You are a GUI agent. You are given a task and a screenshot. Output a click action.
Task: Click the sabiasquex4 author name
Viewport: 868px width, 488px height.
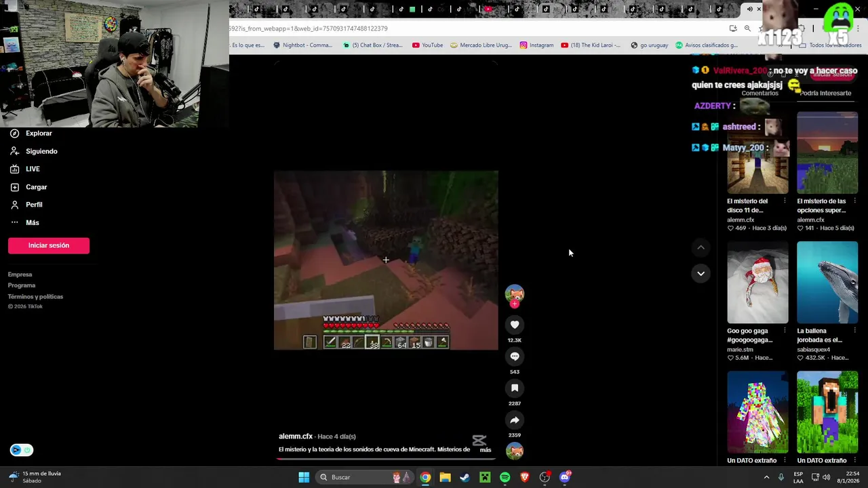(x=816, y=350)
